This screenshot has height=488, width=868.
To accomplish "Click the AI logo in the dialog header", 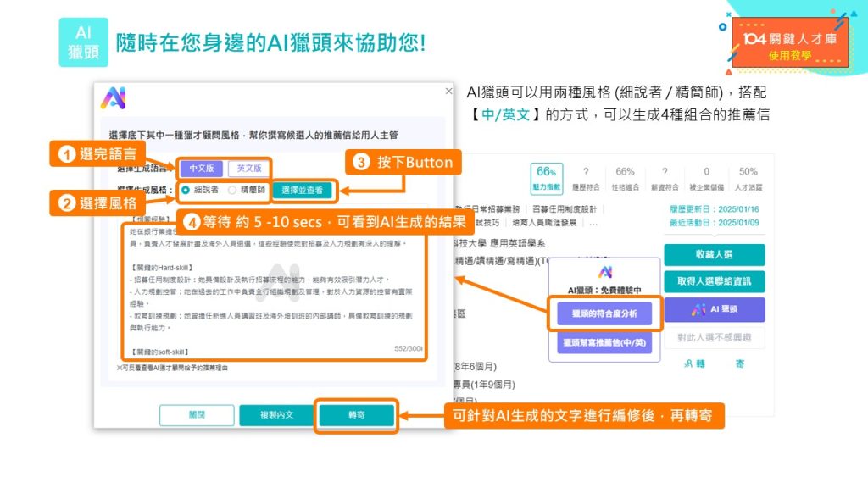I will click(114, 98).
